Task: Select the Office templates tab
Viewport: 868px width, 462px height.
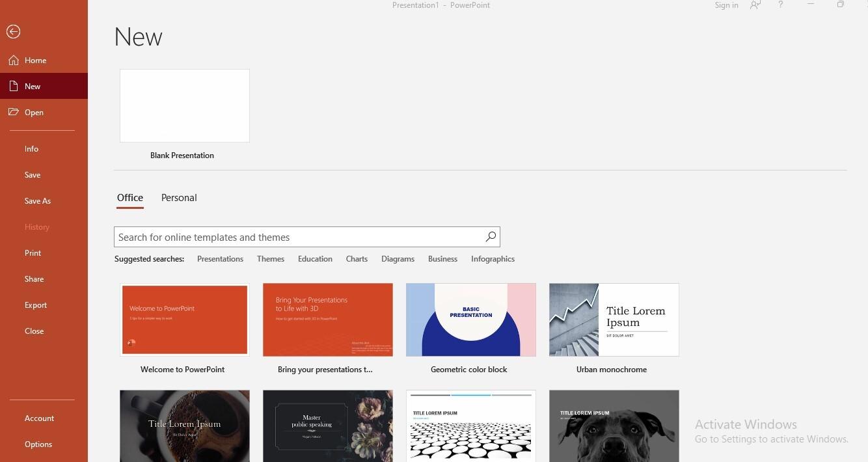Action: click(130, 198)
